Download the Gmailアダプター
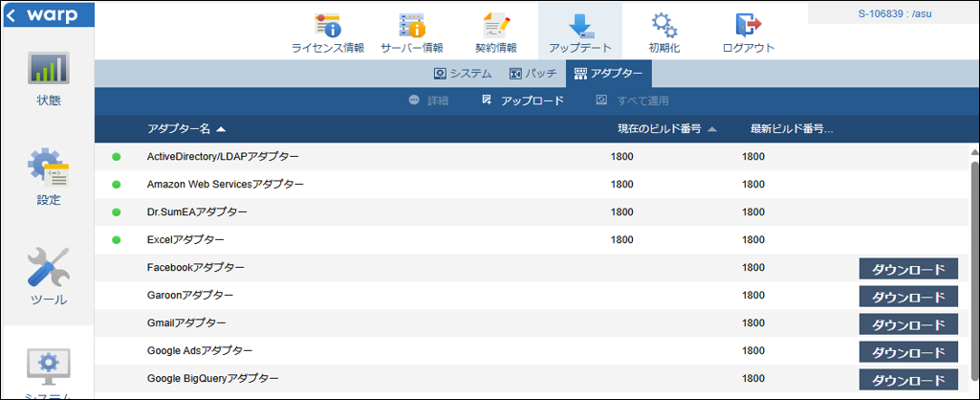This screenshot has width=980, height=400. click(x=908, y=324)
